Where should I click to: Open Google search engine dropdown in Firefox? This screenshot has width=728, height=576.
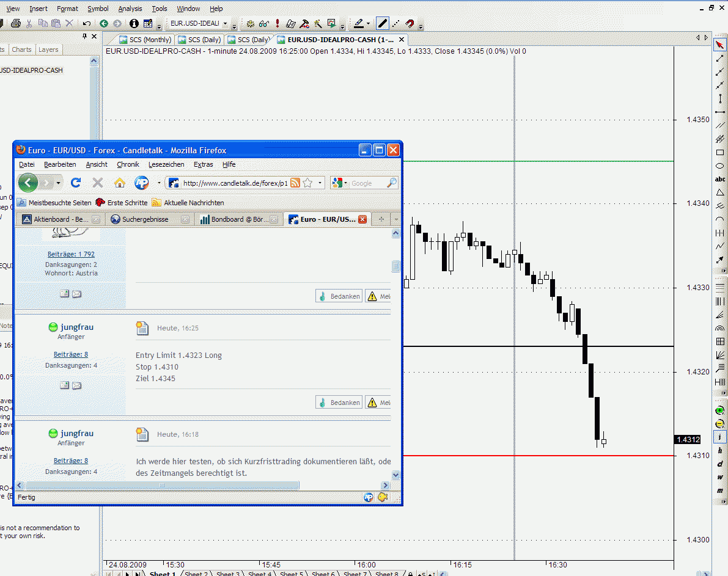point(345,183)
